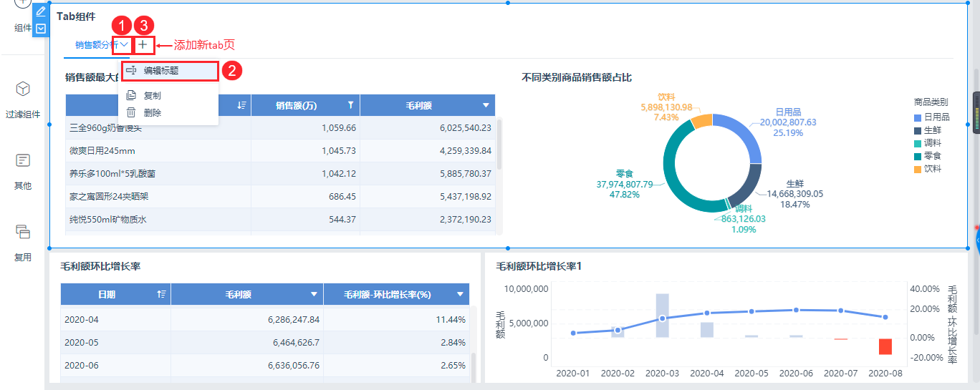Image resolution: width=980 pixels, height=390 pixels.
Task: Toggle the 生鲜 legend swatch
Action: [918, 130]
